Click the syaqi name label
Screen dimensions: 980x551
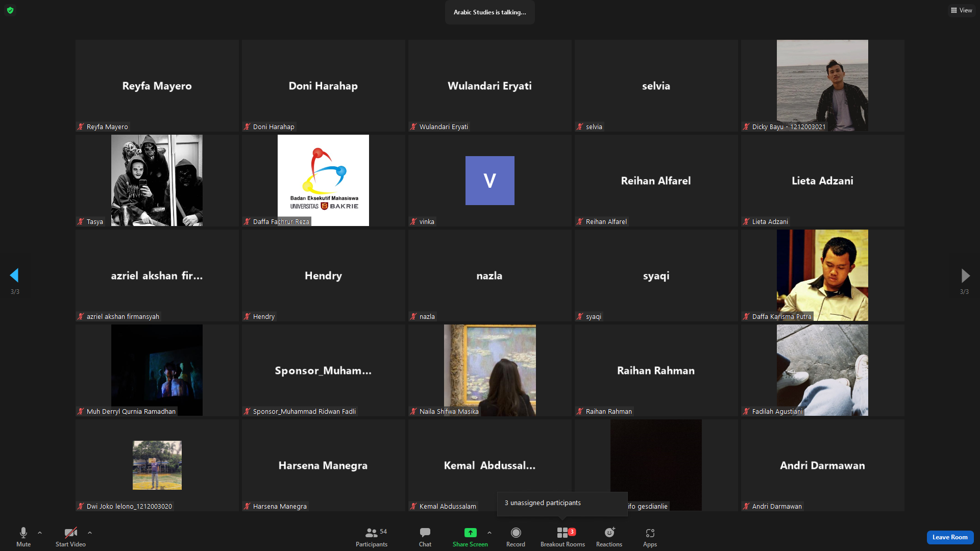(594, 316)
